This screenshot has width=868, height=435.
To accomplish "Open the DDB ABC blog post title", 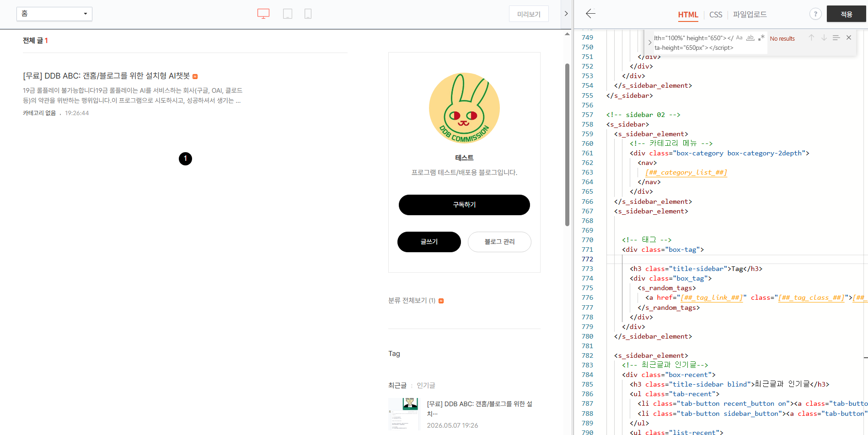I will click(x=107, y=76).
